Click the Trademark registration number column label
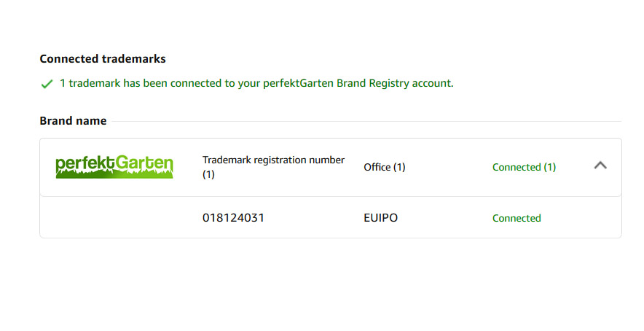The height and width of the screenshot is (331, 644). coord(273,167)
